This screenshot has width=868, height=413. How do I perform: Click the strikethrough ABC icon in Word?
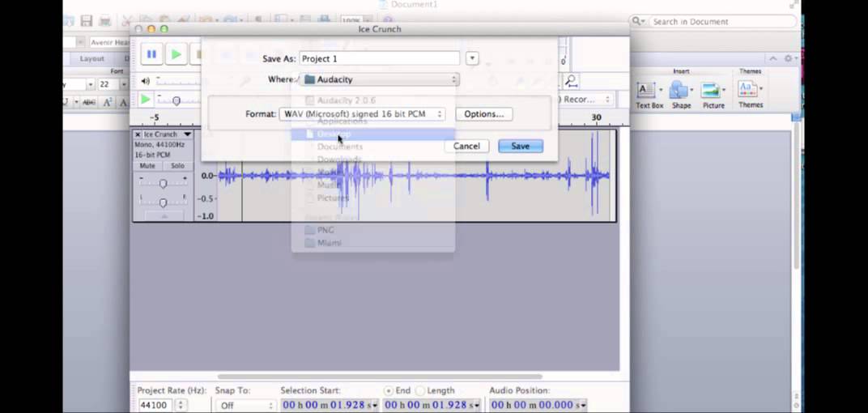[88, 102]
